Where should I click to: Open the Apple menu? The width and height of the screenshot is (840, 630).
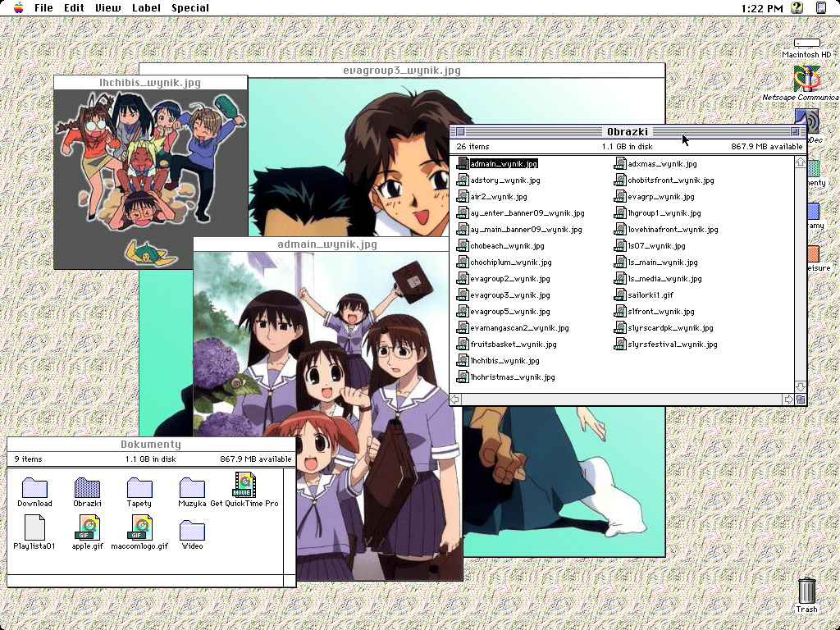coord(18,8)
